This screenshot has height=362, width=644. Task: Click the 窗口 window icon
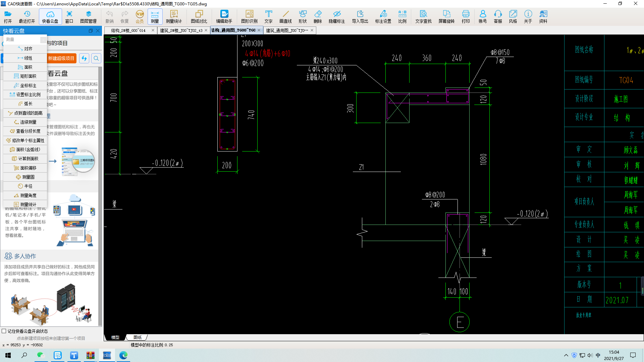(69, 16)
